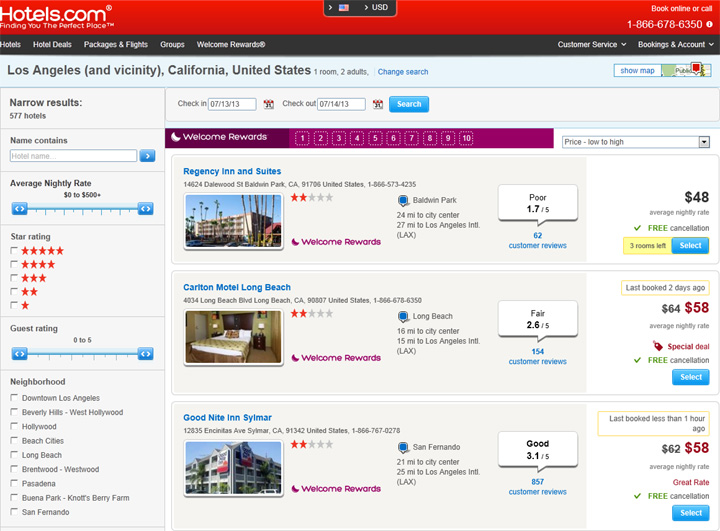Click the Special deal tag icon
Viewport: 720px width, 531px height.
pos(658,346)
